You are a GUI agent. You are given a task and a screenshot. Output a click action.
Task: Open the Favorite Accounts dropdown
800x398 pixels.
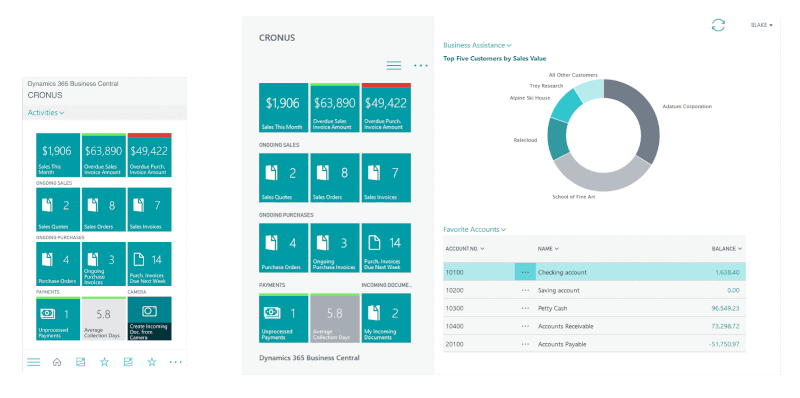(474, 230)
